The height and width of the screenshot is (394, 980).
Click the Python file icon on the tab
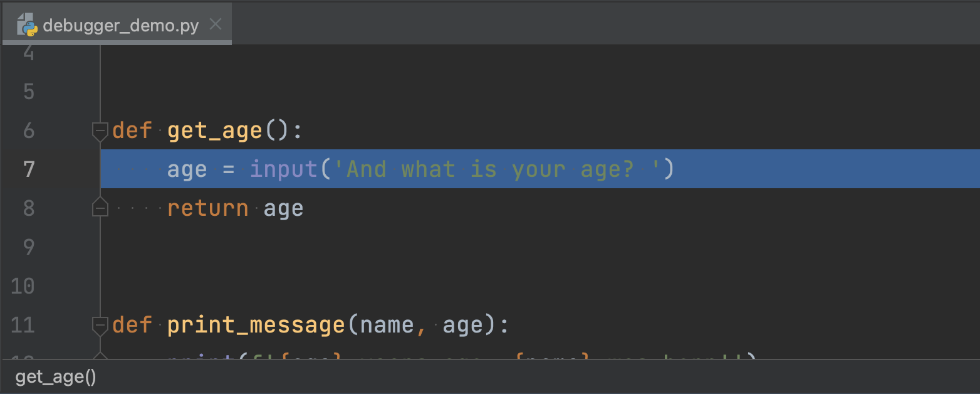pos(28,25)
